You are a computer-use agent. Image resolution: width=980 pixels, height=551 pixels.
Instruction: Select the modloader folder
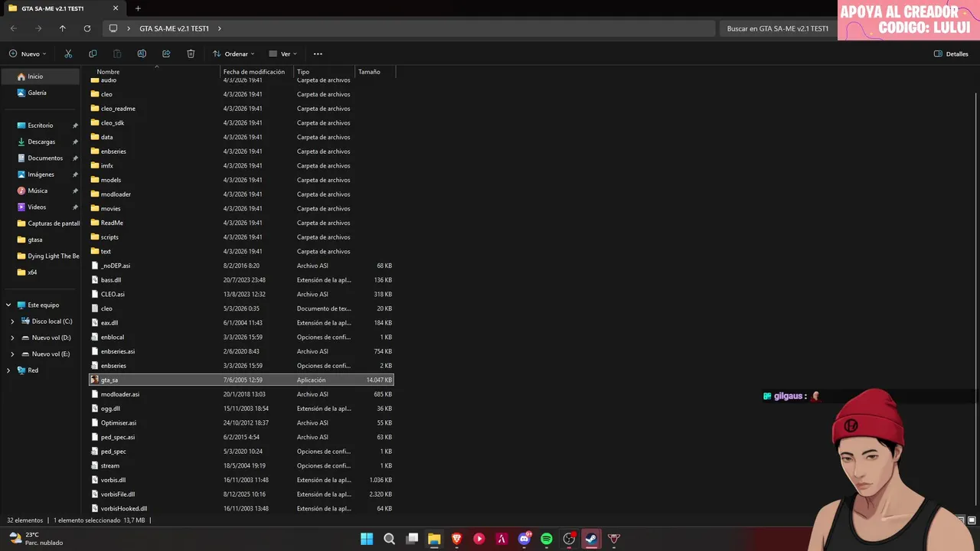[x=241, y=194]
